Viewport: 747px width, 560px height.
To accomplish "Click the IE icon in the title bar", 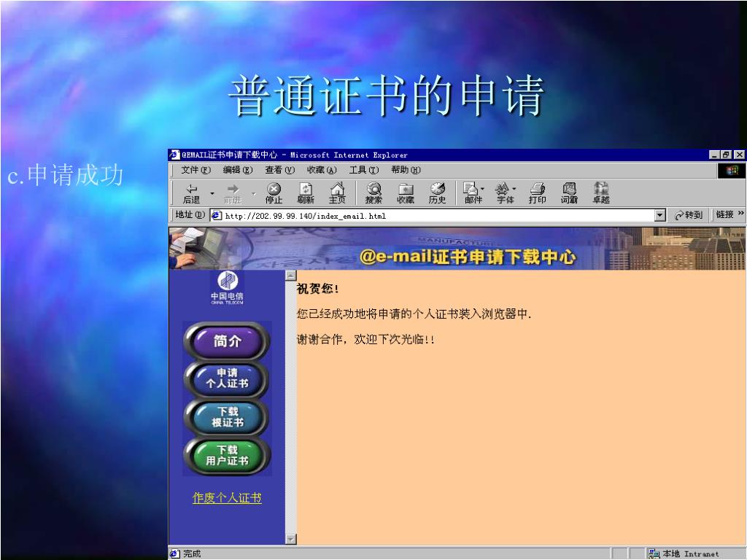I will [x=175, y=155].
